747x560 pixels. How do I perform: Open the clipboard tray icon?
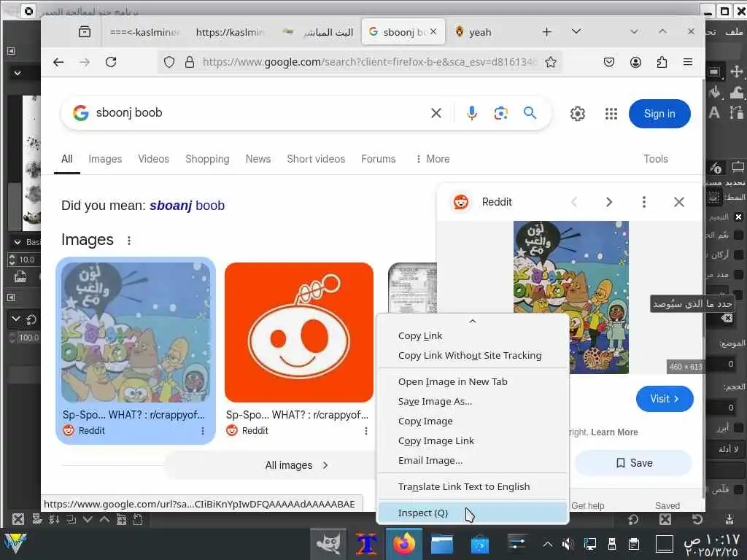coord(634,544)
